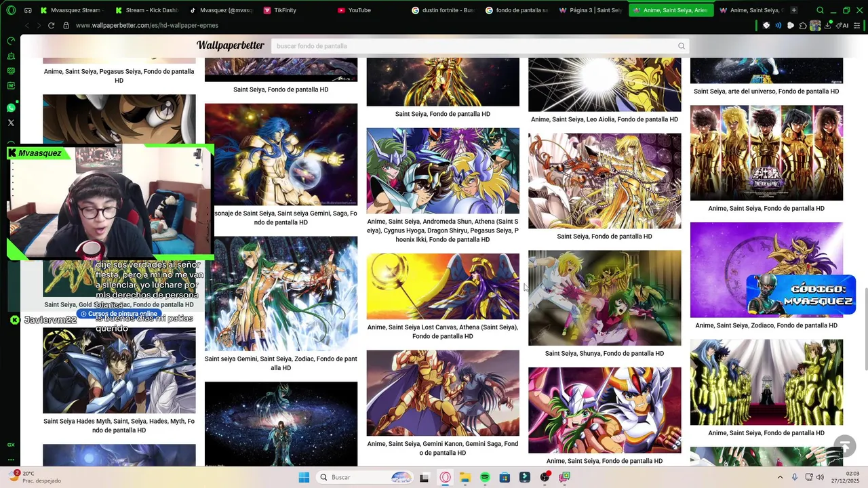Switch to the YouTube tab
This screenshot has width=868, height=488.
coord(370,10)
